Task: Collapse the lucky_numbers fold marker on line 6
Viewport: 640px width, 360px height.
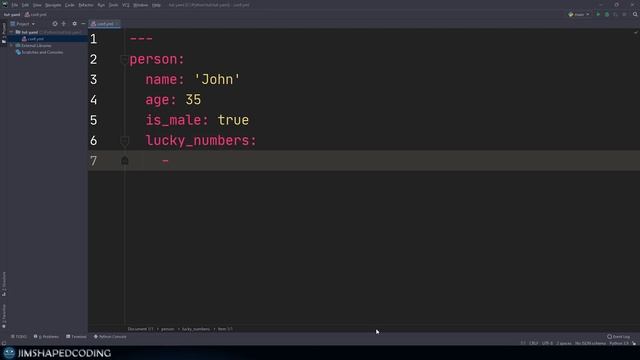Action: tap(124, 141)
